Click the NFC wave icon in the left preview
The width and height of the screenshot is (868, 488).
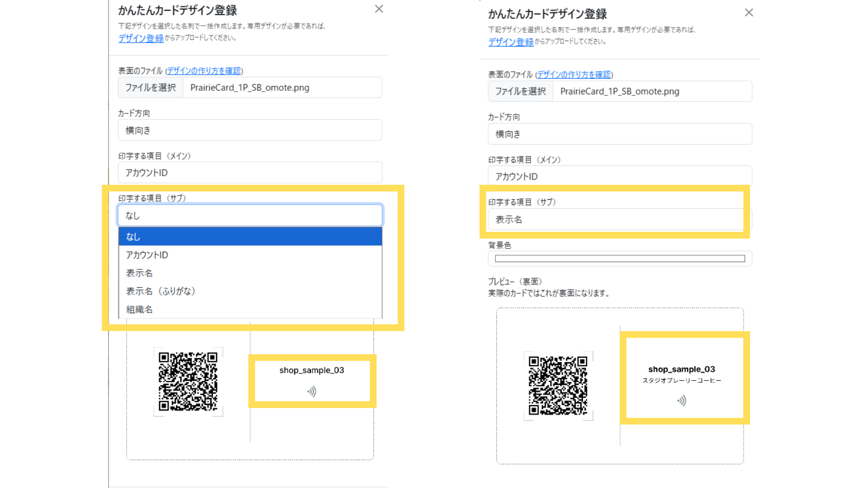312,391
